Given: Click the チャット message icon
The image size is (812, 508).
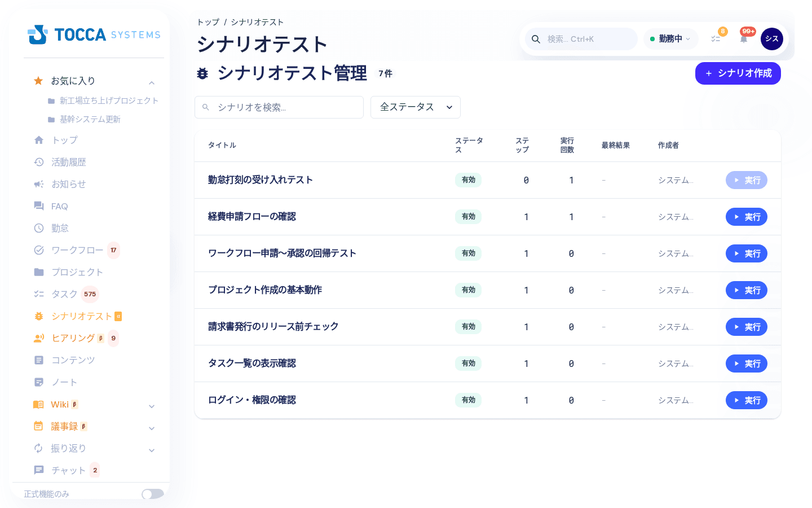Looking at the screenshot, I should point(39,470).
